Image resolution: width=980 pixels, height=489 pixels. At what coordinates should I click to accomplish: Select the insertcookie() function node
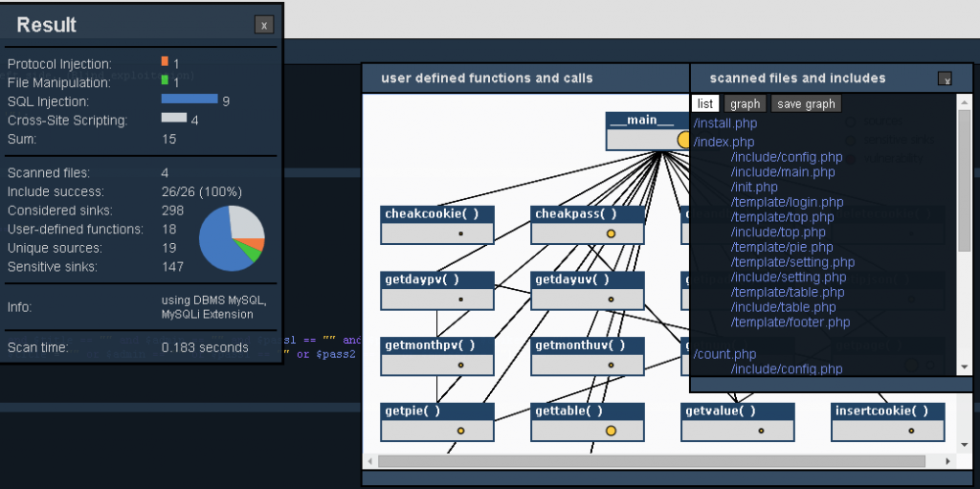[887, 411]
